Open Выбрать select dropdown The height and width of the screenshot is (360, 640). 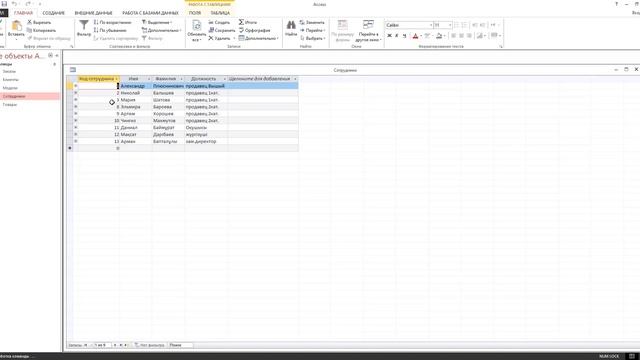pyautogui.click(x=313, y=38)
